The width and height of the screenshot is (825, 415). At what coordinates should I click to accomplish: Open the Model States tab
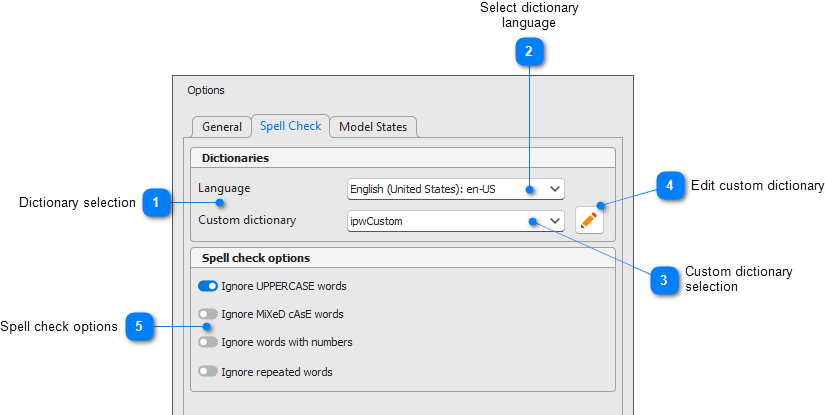pos(373,127)
